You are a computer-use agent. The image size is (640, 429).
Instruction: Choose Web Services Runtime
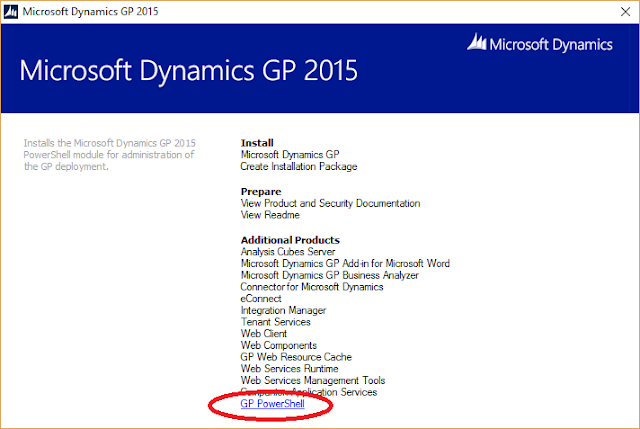click(x=289, y=369)
